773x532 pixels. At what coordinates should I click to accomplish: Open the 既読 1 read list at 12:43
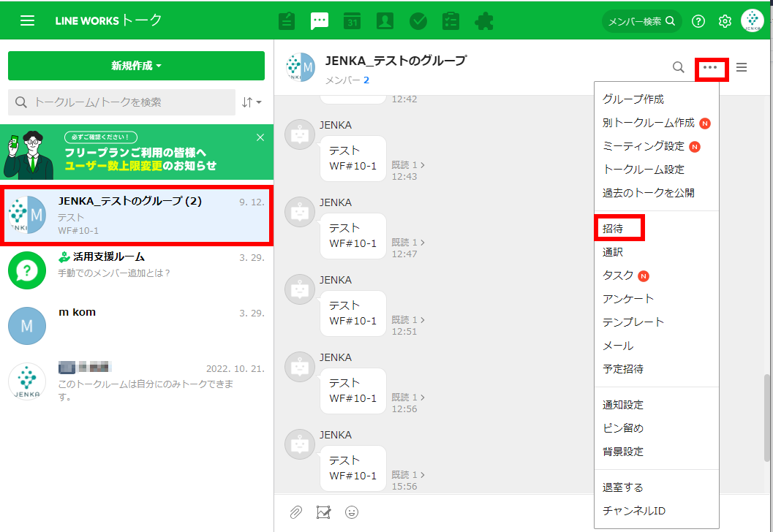[x=408, y=165]
